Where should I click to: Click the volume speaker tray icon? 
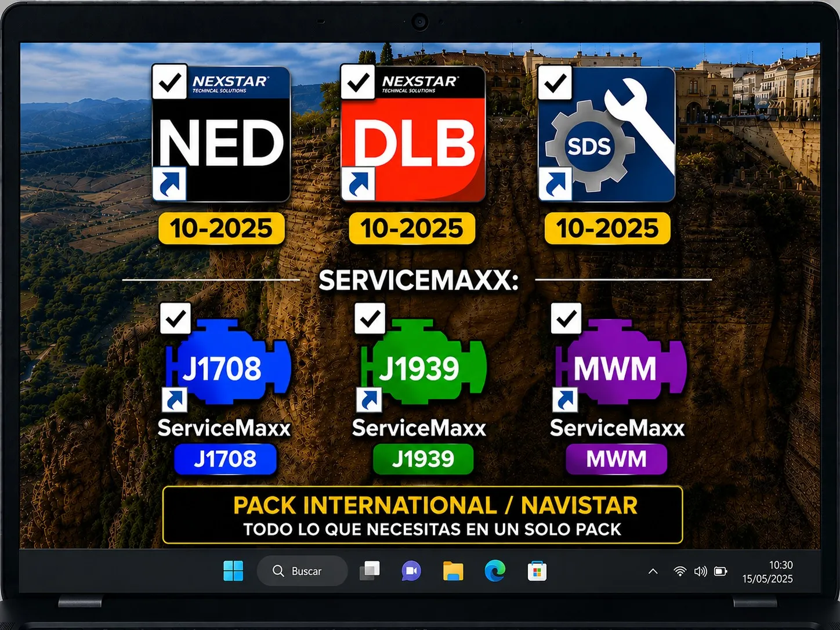point(700,571)
